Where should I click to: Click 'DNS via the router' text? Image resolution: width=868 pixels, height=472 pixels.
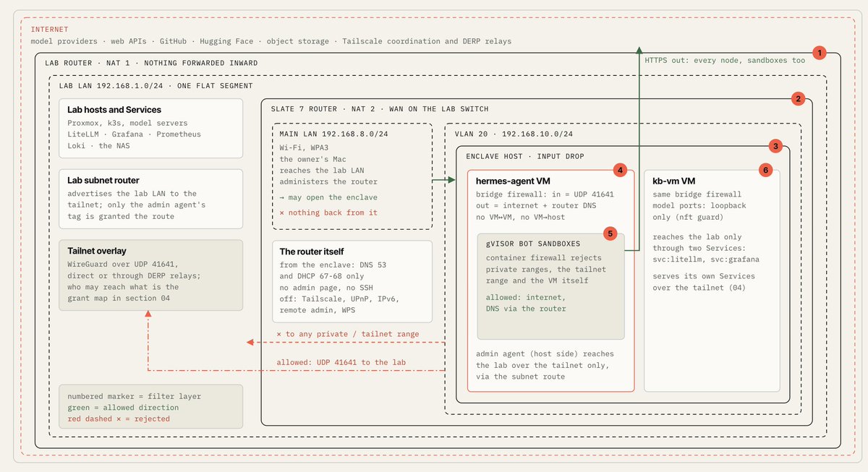527,308
